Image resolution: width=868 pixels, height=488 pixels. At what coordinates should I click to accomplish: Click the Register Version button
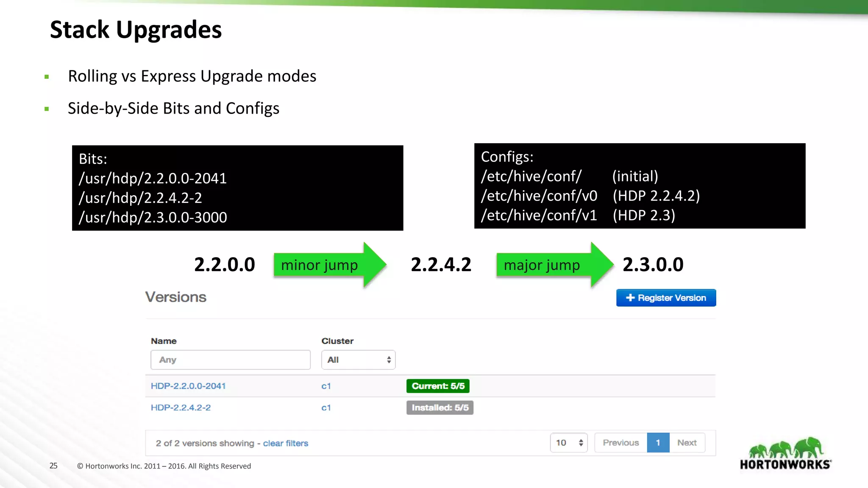pyautogui.click(x=666, y=298)
